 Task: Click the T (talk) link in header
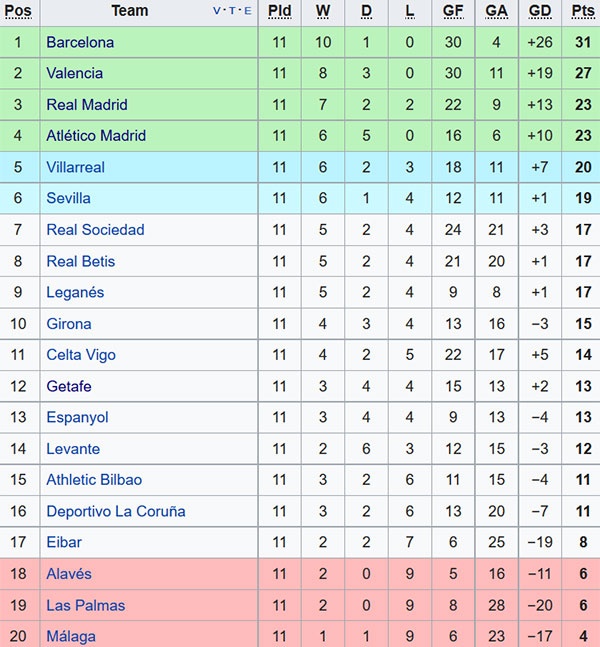(233, 11)
